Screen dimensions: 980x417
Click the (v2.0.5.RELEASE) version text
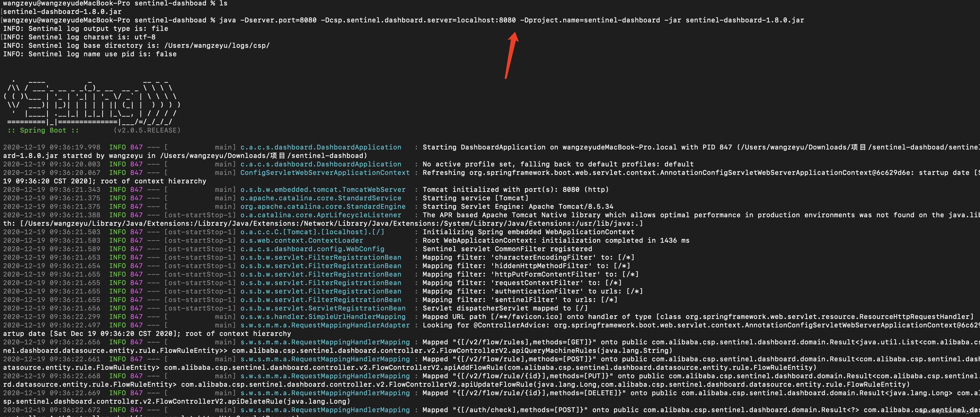[147, 130]
